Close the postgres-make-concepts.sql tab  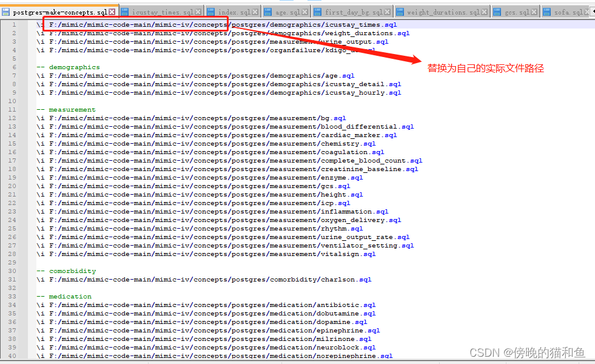click(x=112, y=12)
